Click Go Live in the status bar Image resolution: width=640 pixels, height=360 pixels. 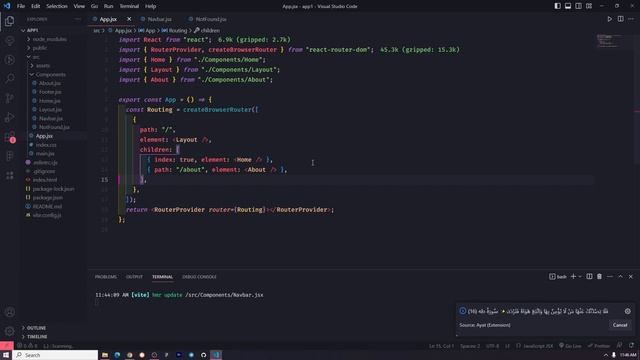[570, 346]
